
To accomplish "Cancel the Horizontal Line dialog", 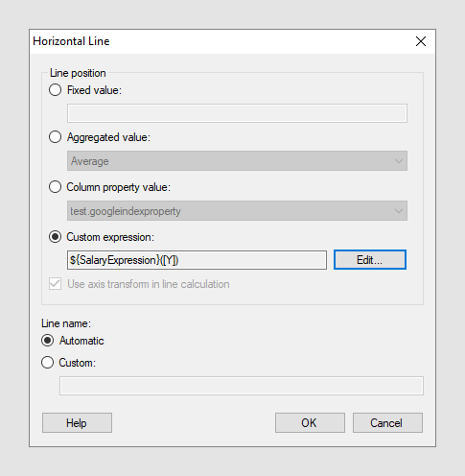I will pos(387,423).
